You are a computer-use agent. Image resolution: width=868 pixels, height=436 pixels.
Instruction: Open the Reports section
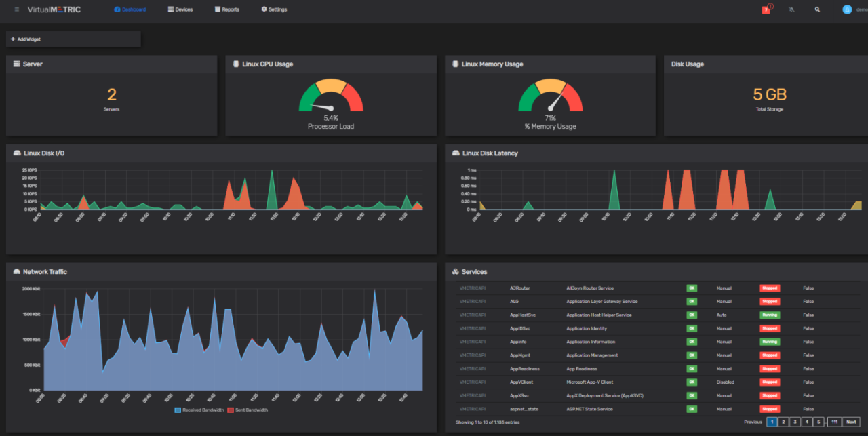point(226,9)
